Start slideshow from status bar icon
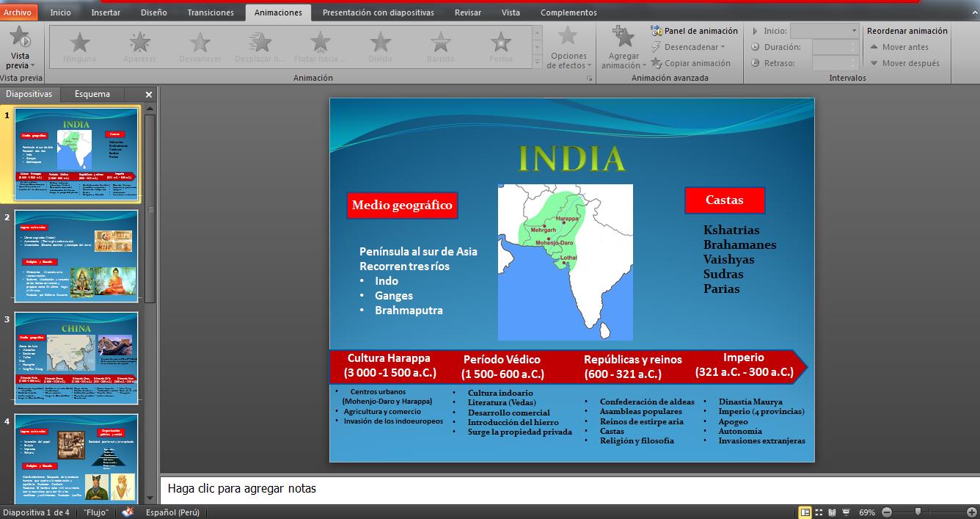The image size is (980, 519). (846, 512)
